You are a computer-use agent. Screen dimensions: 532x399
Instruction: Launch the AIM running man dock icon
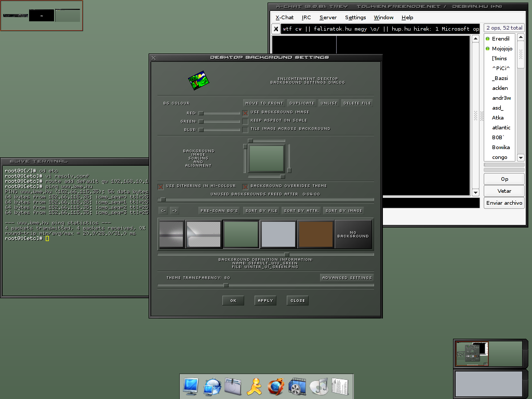[254, 387]
